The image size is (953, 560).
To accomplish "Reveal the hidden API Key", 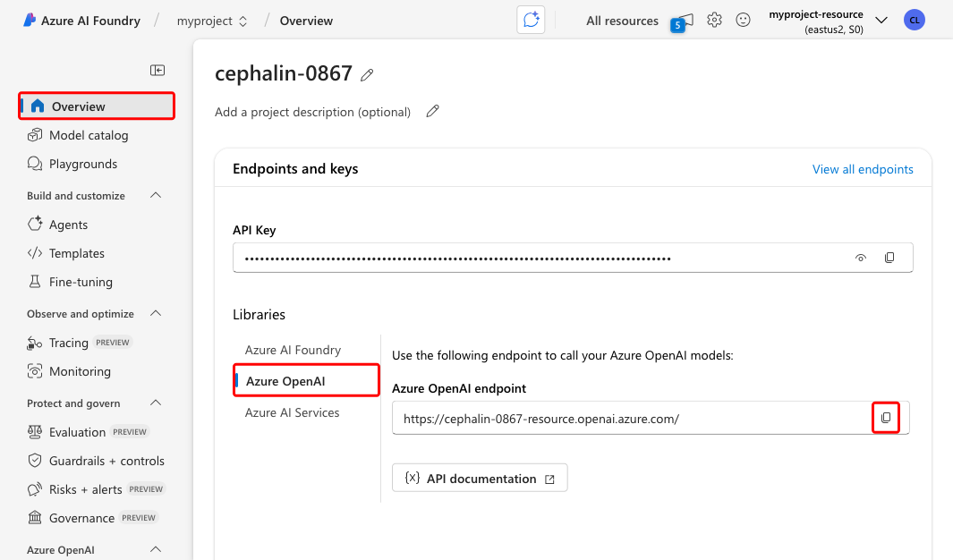I will 861,258.
